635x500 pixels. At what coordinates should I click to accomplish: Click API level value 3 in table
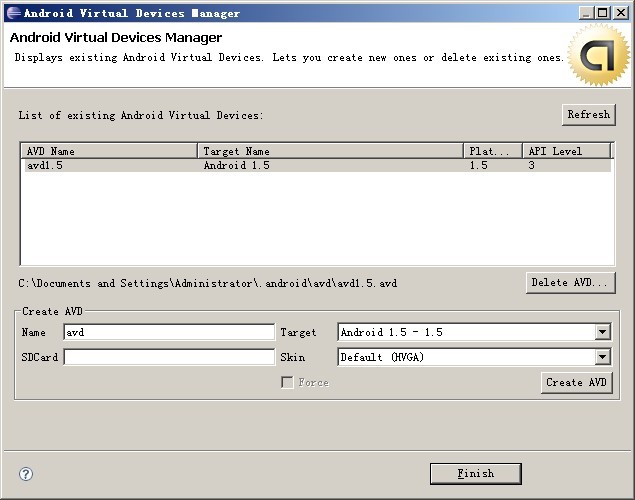pyautogui.click(x=531, y=166)
